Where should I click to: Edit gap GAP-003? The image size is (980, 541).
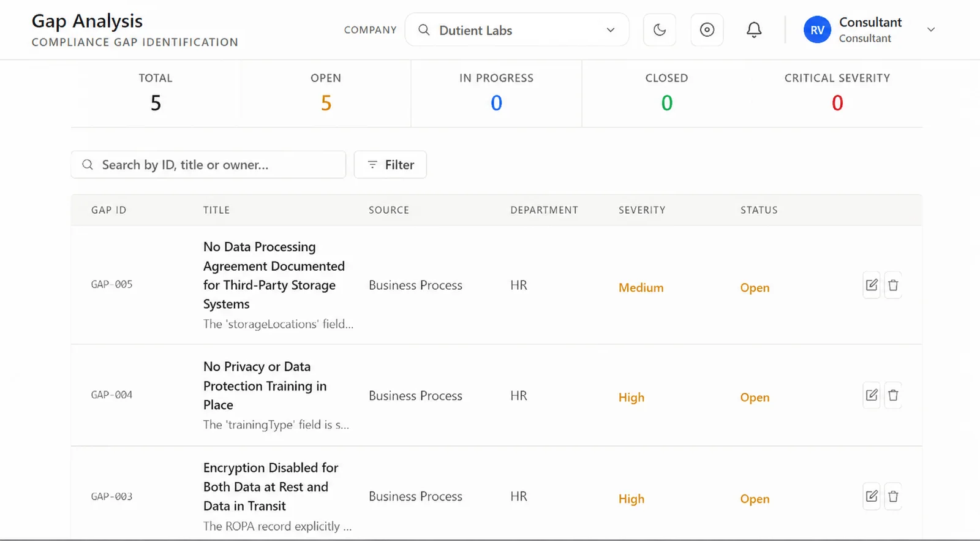(x=872, y=496)
